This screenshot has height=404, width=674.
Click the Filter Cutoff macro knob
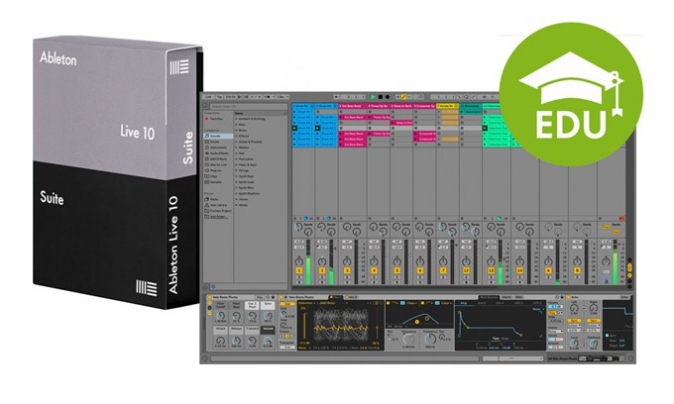tap(220, 317)
